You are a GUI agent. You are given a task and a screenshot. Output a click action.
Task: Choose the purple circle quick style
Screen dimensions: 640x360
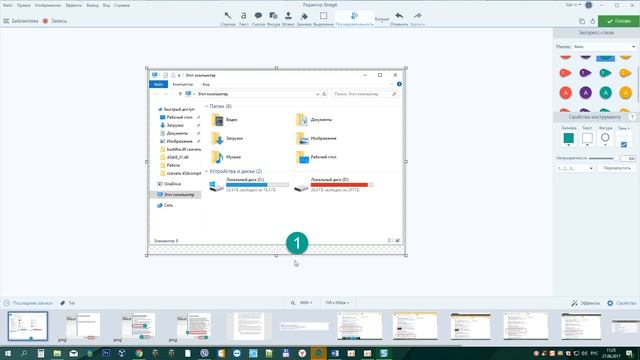click(x=585, y=93)
